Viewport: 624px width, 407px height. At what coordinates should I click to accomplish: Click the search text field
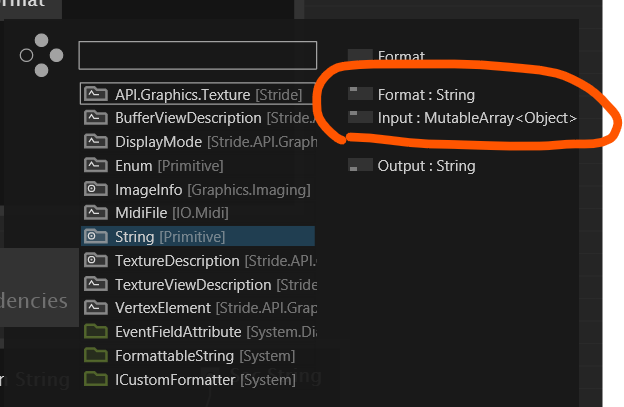coord(197,55)
